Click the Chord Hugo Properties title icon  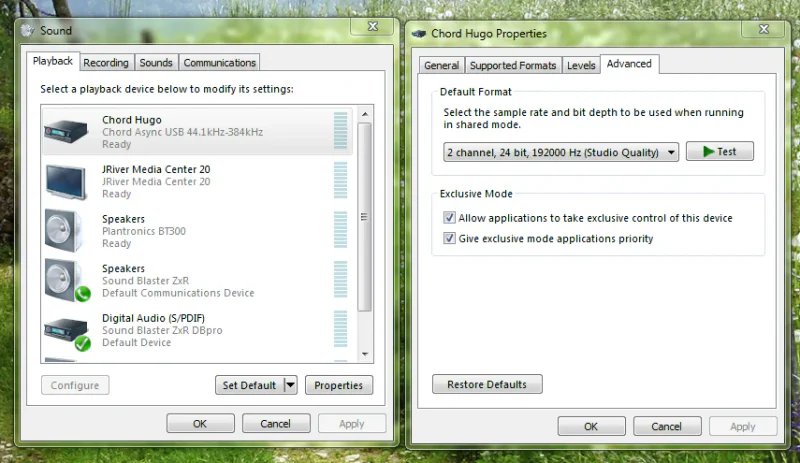(419, 34)
